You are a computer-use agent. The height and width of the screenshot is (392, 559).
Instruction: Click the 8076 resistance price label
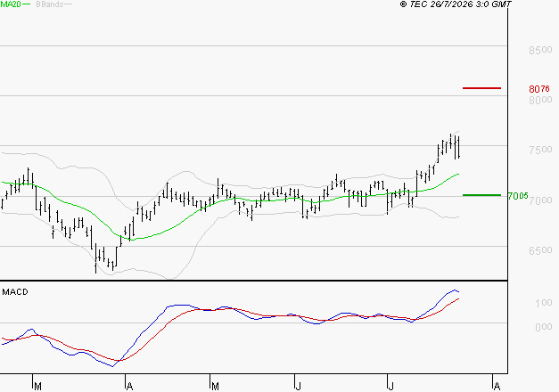[x=539, y=89]
